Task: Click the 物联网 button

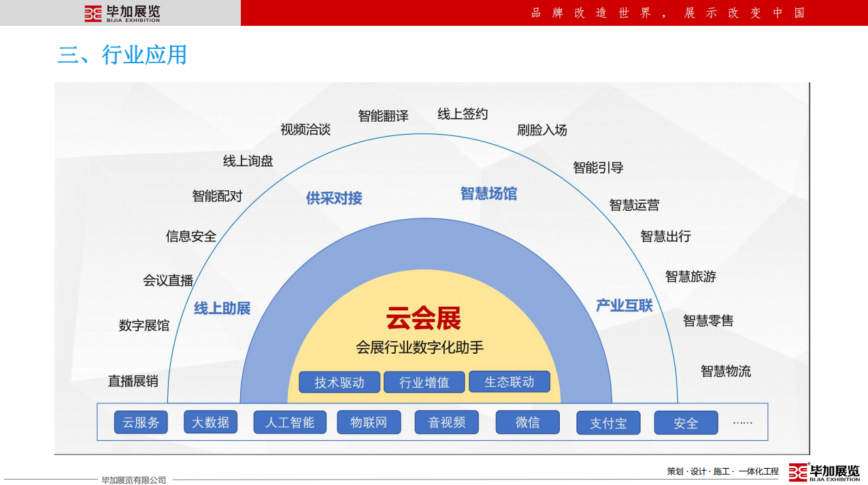Action: click(369, 422)
